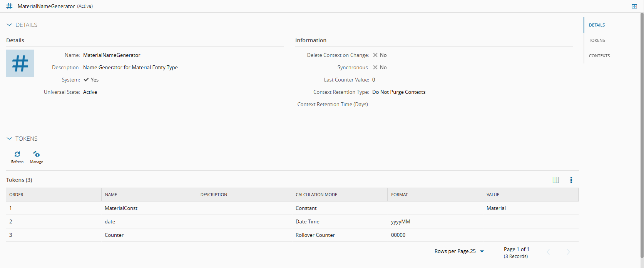Screen dimensions: 644x268
Task: Sort by the CALCULATION MODE column header
Action: pyautogui.click(x=316, y=195)
